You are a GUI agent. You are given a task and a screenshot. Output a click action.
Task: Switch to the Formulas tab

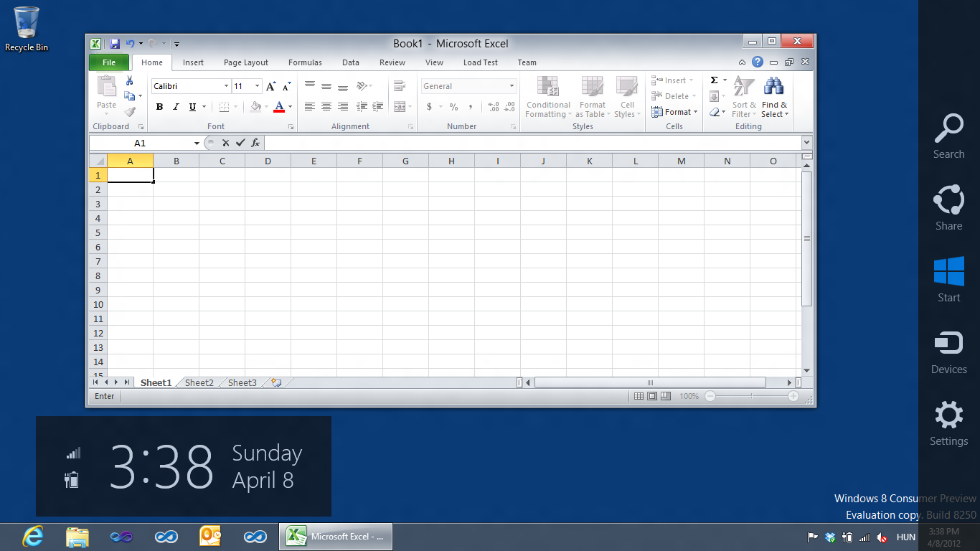pyautogui.click(x=305, y=62)
